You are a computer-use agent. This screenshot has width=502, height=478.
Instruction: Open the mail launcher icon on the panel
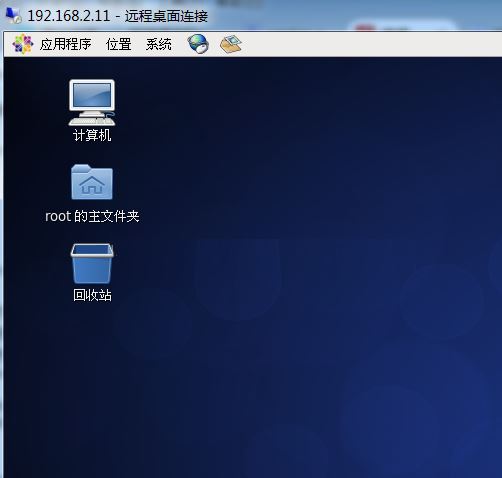[231, 44]
